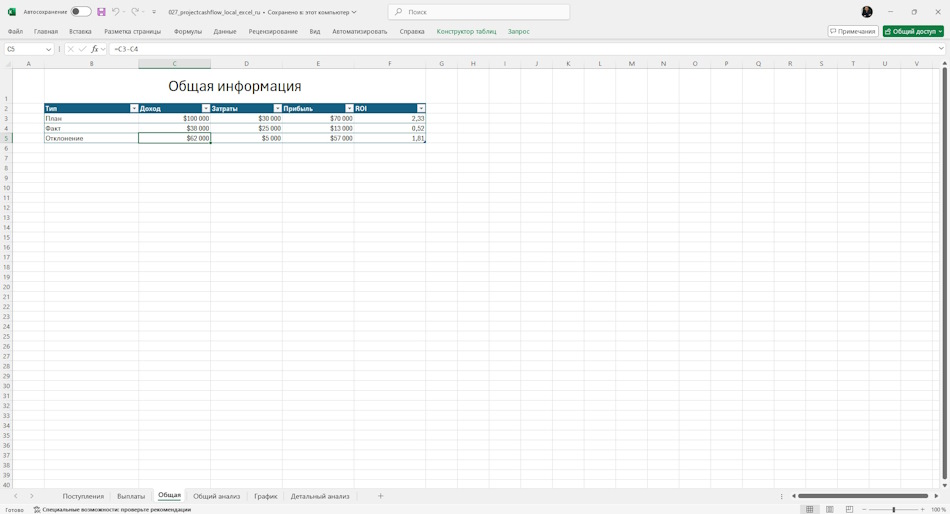Select cell with $70 000
The width and height of the screenshot is (950, 514).
(x=318, y=118)
